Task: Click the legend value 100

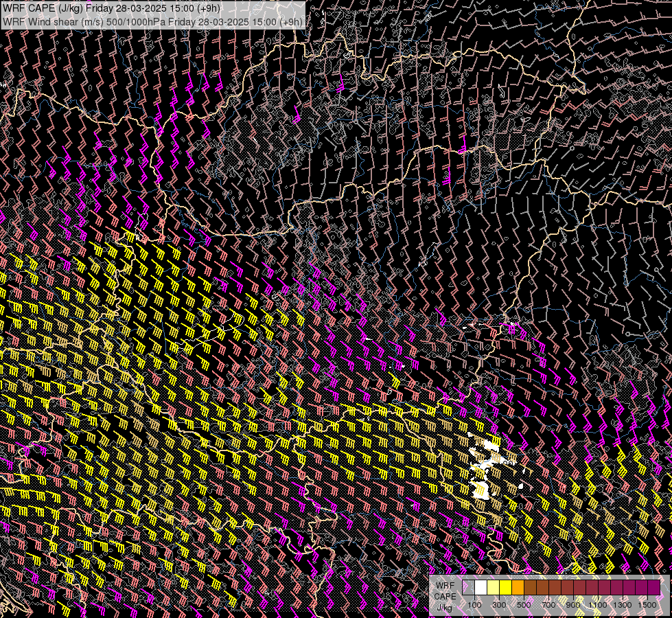Action: tap(474, 605)
